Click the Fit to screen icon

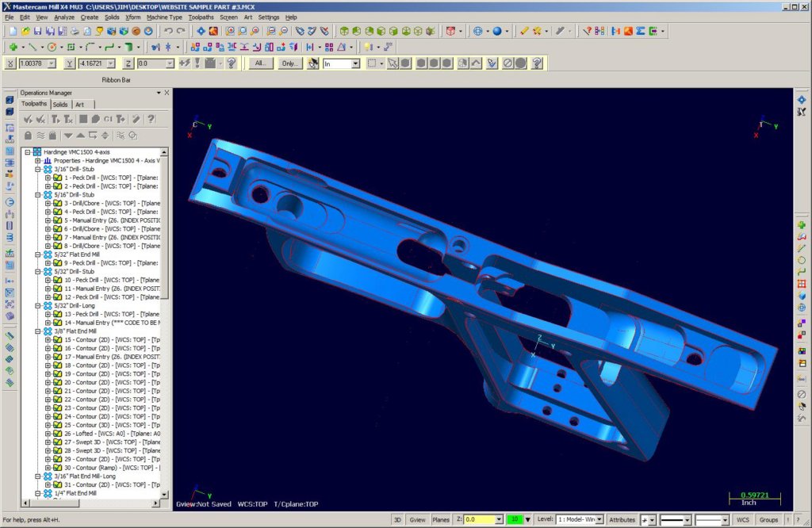201,31
